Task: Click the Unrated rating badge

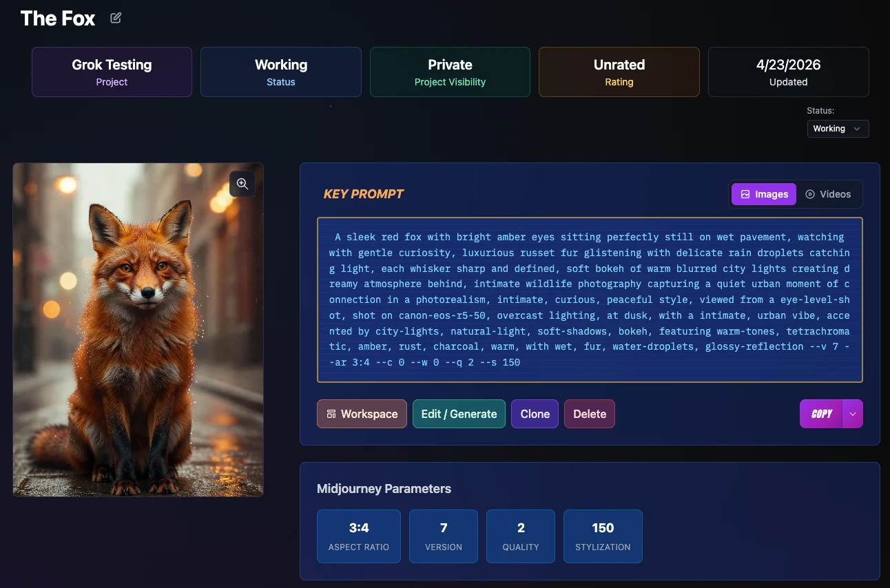Action: (x=619, y=72)
